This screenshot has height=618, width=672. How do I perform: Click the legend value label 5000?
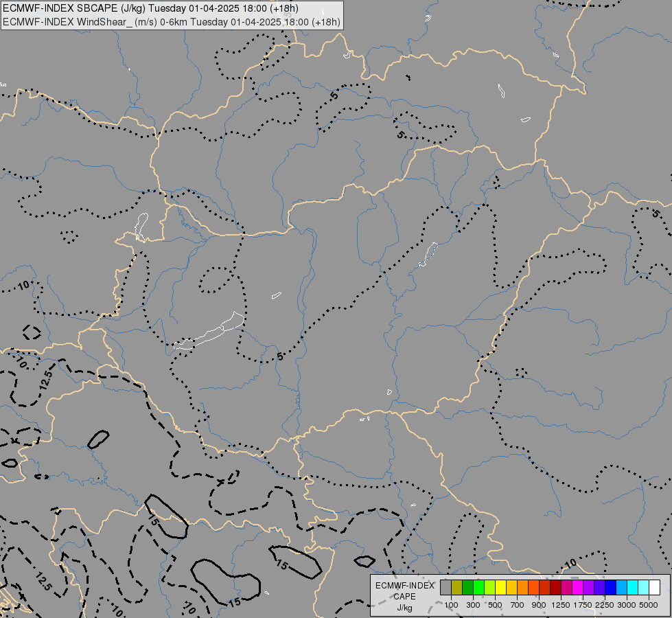point(649,605)
